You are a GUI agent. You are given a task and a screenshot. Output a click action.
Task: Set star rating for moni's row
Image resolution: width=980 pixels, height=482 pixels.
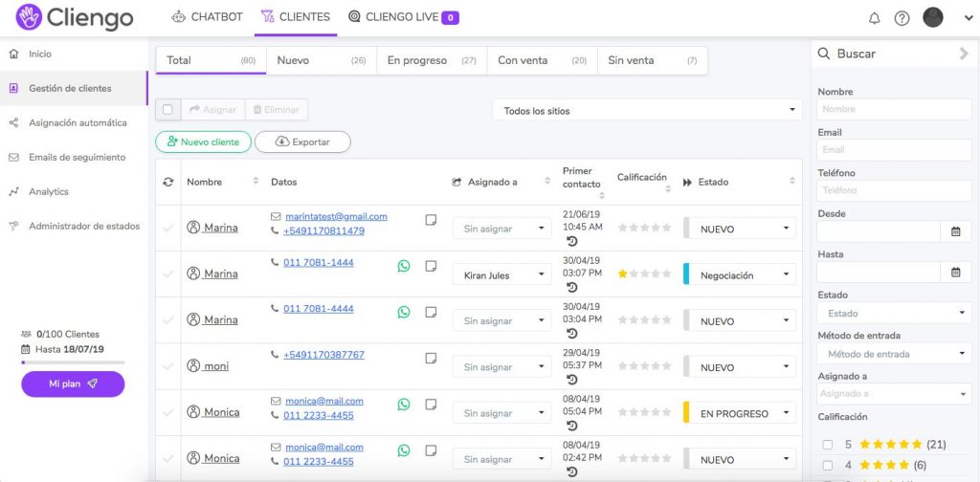point(644,366)
